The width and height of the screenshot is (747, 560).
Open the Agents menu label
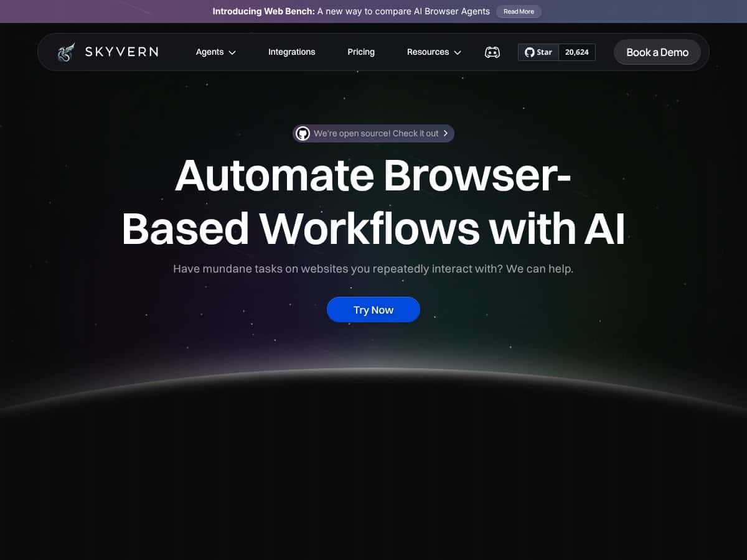209,52
